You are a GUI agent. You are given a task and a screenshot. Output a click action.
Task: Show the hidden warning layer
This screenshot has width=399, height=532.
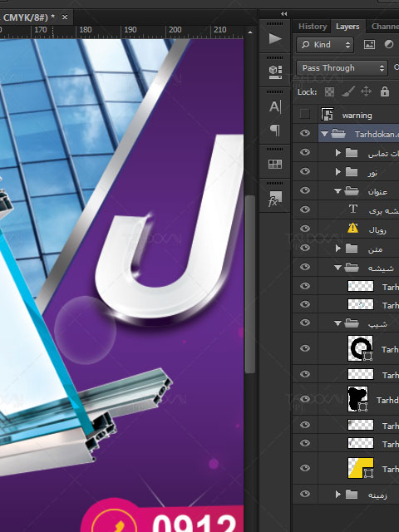point(305,115)
